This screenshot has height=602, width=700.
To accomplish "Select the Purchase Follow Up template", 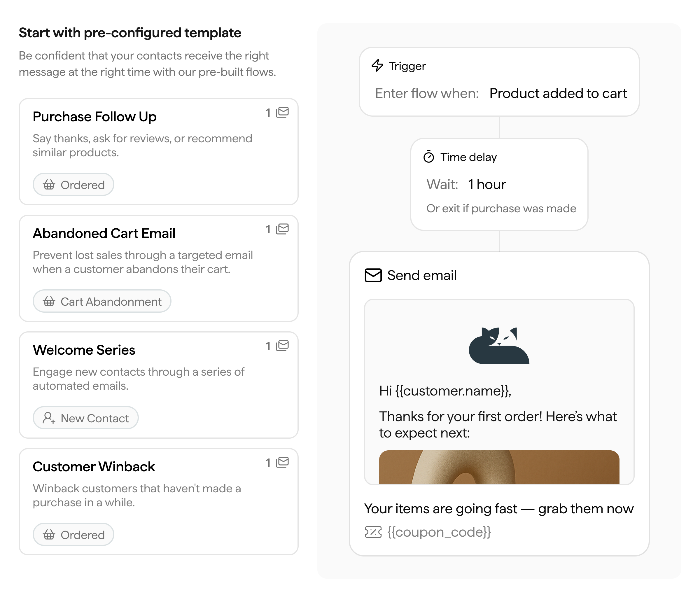I will click(159, 152).
